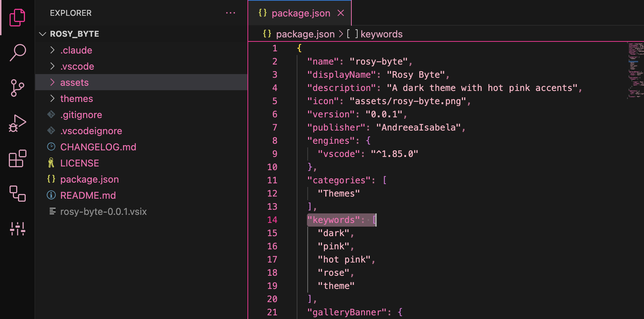Open README.md file
Screen dimensions: 644x319
click(141, 195)
